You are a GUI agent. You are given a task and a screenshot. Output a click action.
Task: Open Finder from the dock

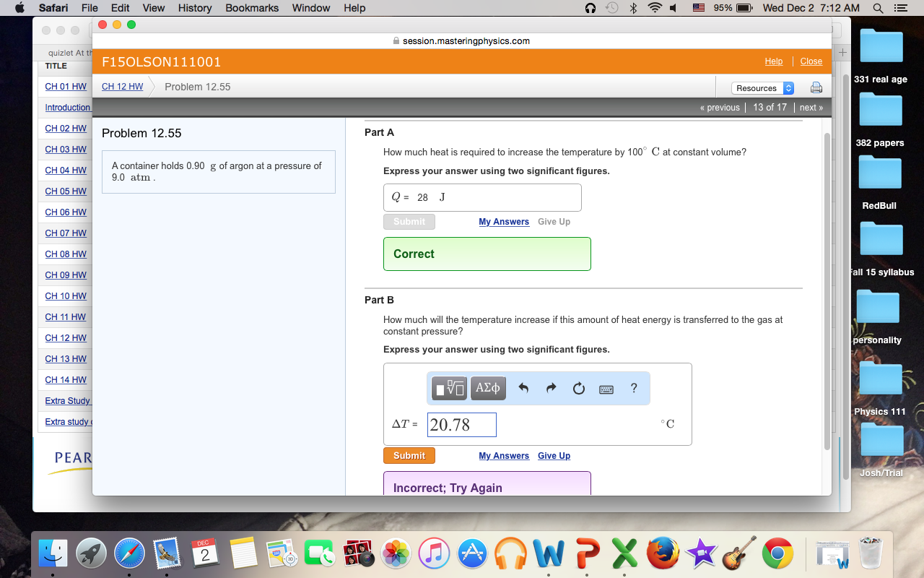(53, 553)
